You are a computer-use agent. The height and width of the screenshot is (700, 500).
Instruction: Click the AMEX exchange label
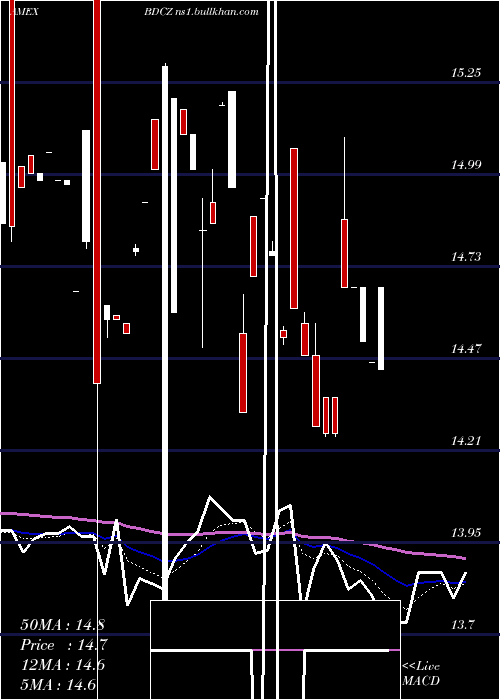24,12
